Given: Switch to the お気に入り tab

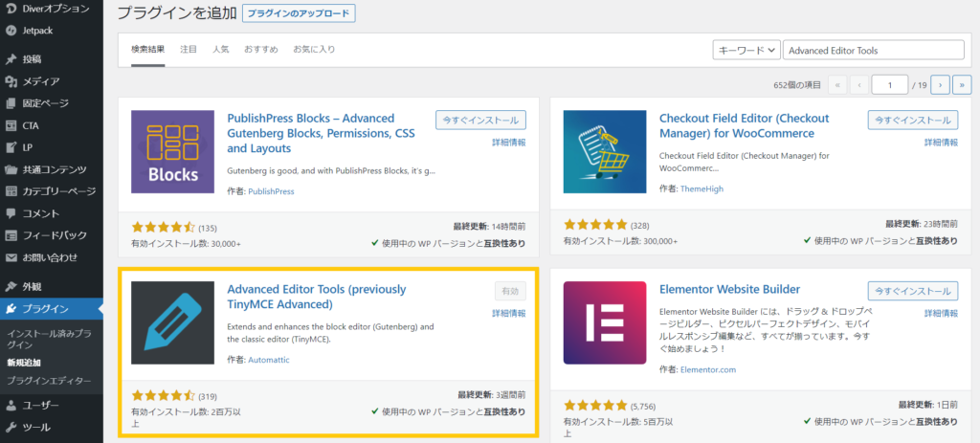Looking at the screenshot, I should click(x=314, y=50).
